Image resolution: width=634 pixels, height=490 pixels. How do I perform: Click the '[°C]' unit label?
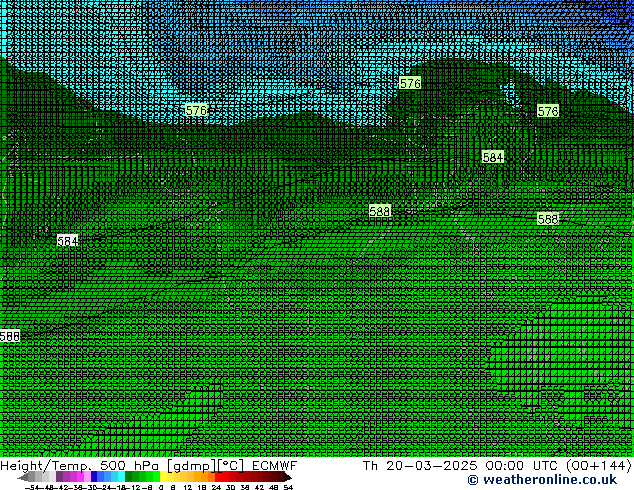(x=231, y=466)
